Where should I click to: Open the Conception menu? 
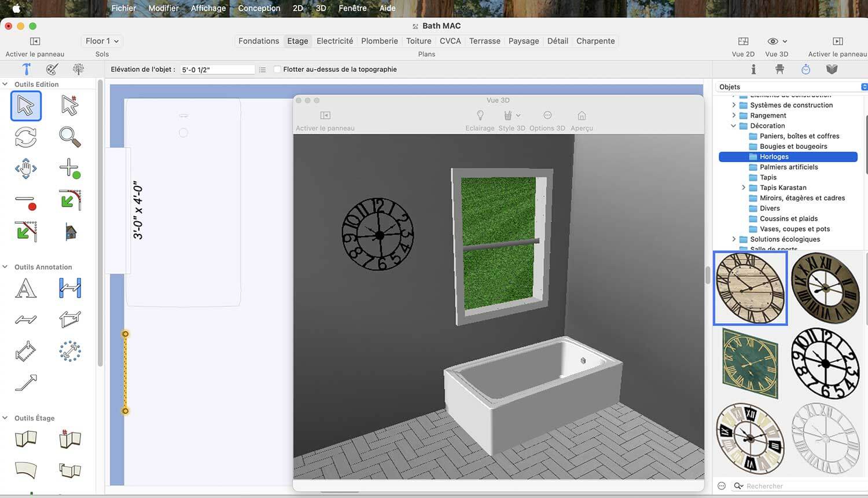(259, 8)
